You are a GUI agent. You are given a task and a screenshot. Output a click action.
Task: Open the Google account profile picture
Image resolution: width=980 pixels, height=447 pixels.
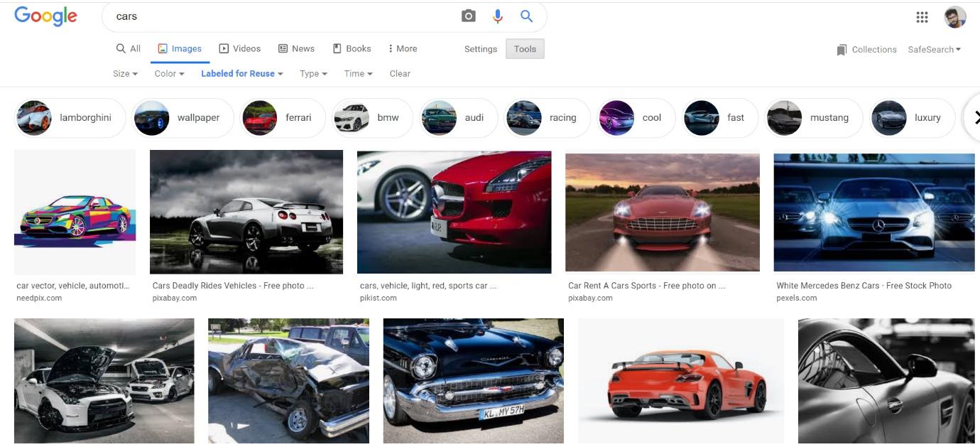[955, 17]
